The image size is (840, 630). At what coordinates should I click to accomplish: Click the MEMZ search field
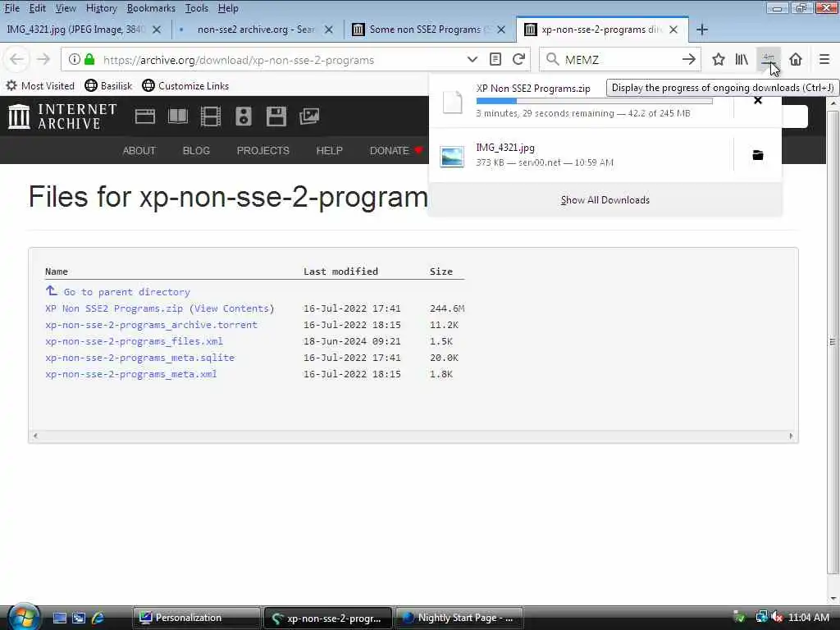(x=620, y=59)
